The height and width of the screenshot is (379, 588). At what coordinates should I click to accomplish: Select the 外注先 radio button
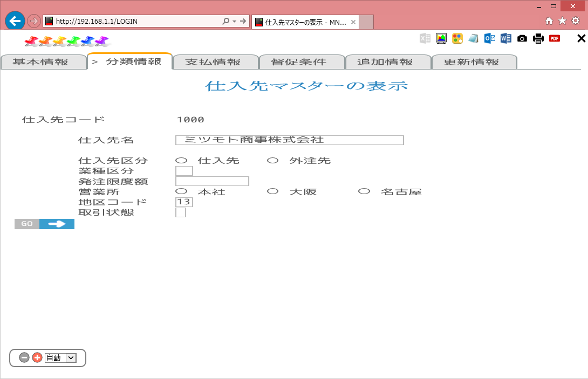[273, 160]
